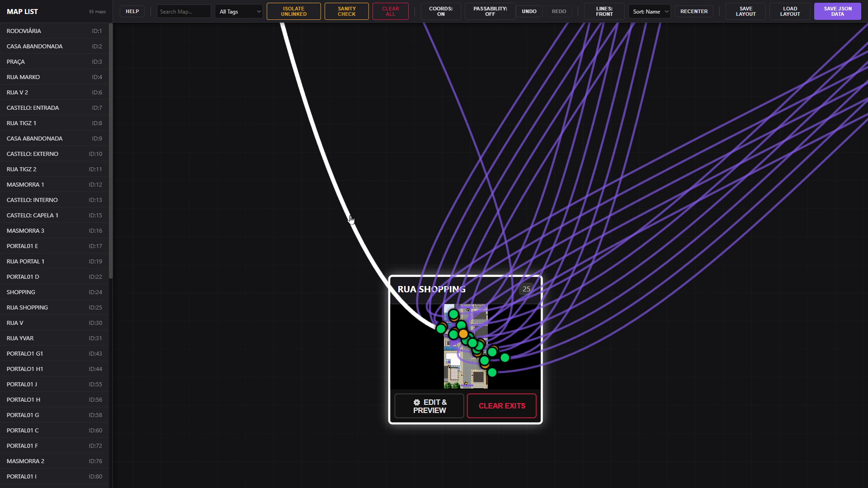
Task: Run the Sanity Check
Action: (x=346, y=11)
